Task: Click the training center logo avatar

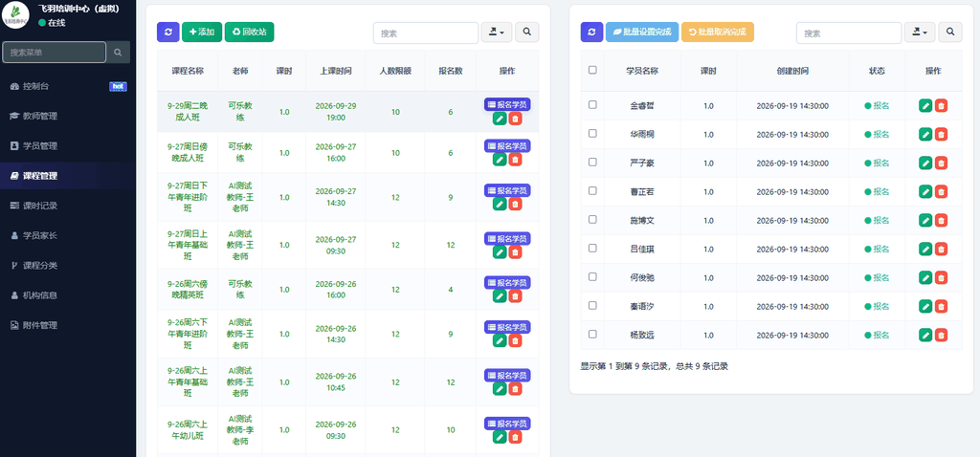Action: (x=15, y=15)
